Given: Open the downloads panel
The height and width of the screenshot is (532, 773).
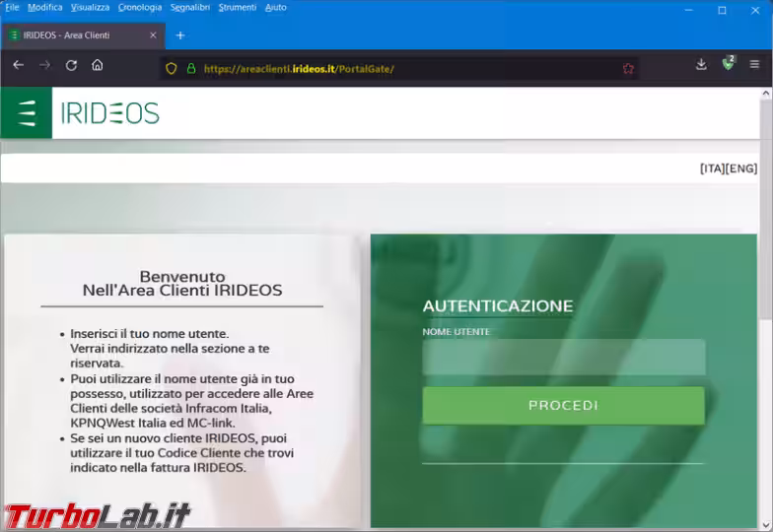Looking at the screenshot, I should [701, 65].
